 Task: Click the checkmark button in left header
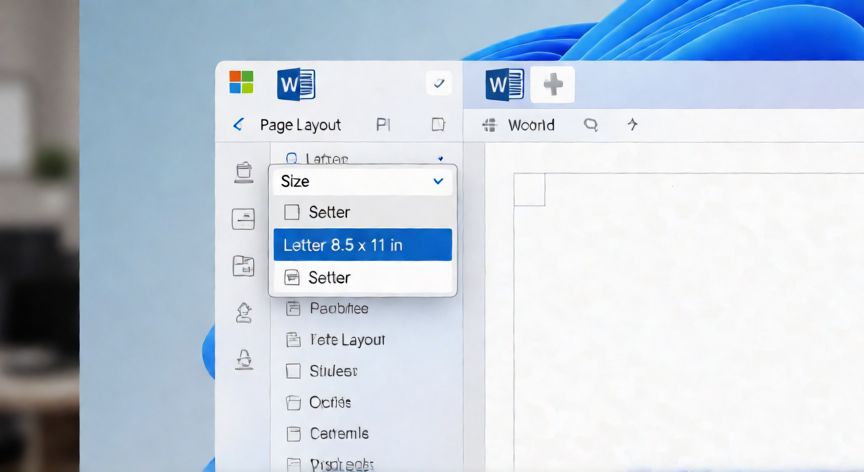(x=439, y=84)
